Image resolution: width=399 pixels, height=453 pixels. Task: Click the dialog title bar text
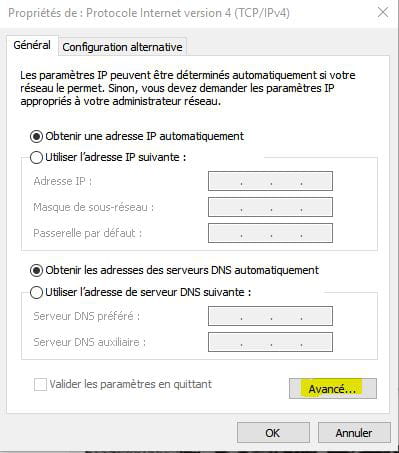149,13
